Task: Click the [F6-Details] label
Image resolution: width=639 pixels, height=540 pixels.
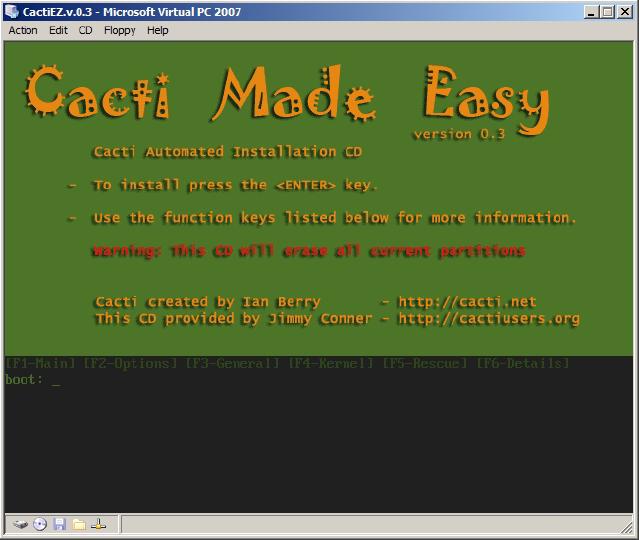Action: tap(522, 363)
